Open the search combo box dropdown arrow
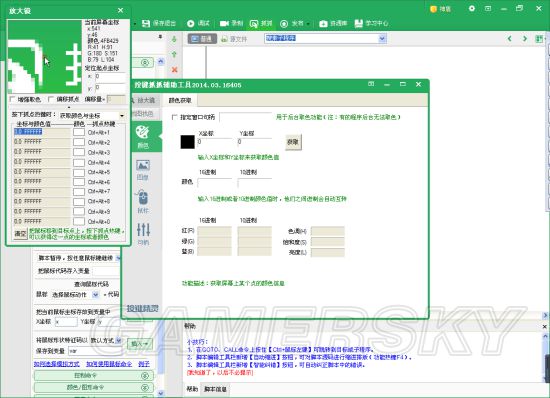Screen dimensions: 550x398 tap(382, 39)
